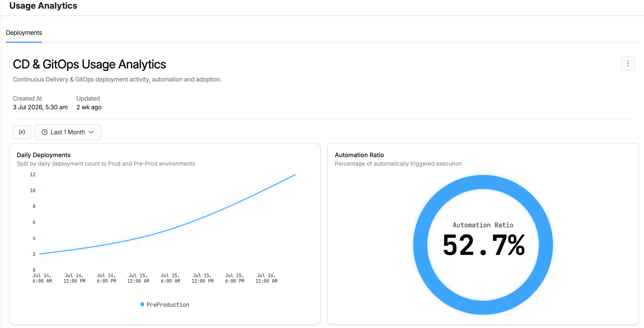Viewport: 644px width, 328px height.
Task: Expand the Last 1 Month chevron
Action: [91, 132]
